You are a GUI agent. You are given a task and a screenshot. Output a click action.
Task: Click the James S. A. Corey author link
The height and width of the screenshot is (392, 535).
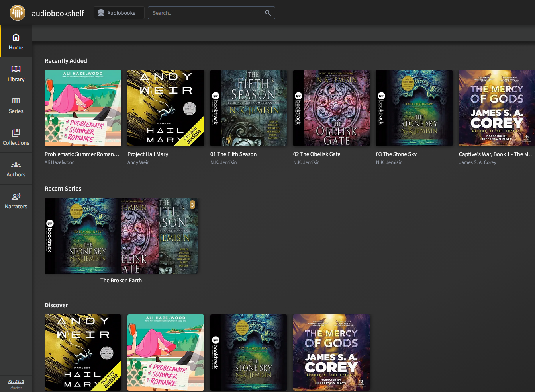coord(478,162)
